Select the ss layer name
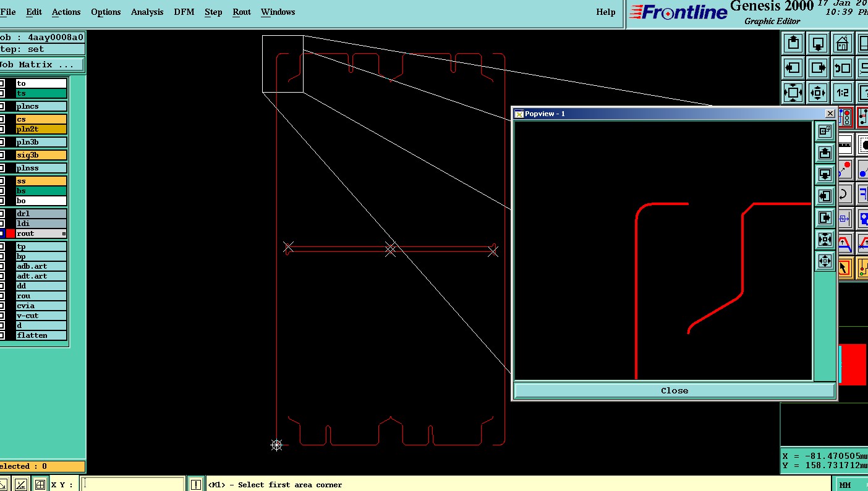The image size is (868, 491). [41, 181]
